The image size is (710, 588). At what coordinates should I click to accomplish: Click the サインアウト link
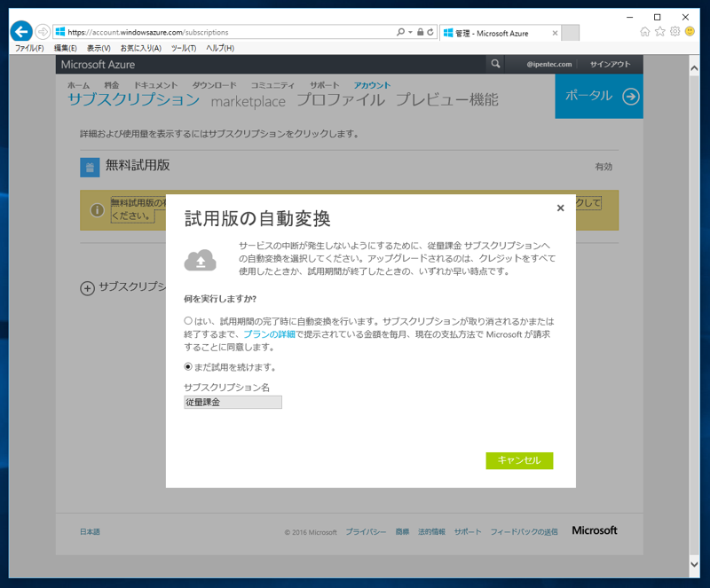(x=610, y=64)
